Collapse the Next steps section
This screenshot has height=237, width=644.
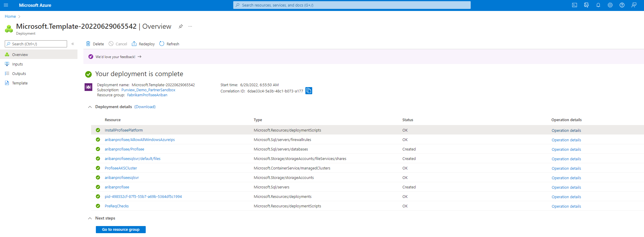(90, 218)
